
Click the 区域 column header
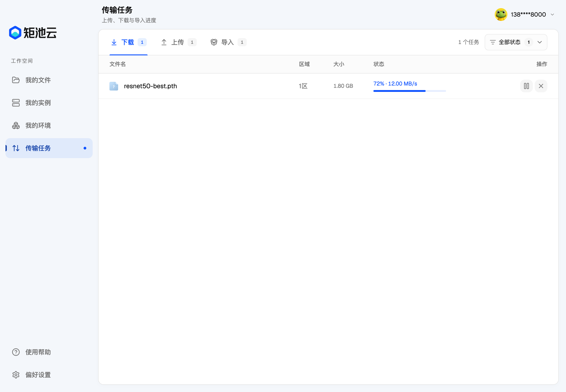pyautogui.click(x=304, y=64)
